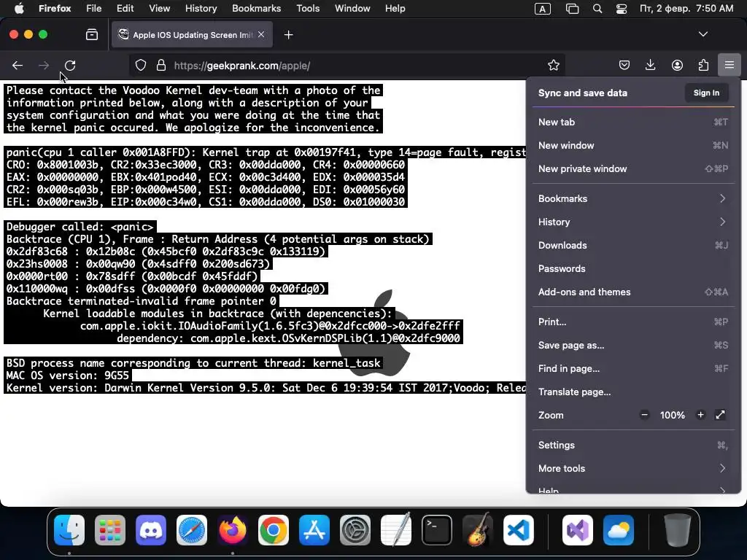
Task: Open Discord from the Dock
Action: pyautogui.click(x=151, y=530)
